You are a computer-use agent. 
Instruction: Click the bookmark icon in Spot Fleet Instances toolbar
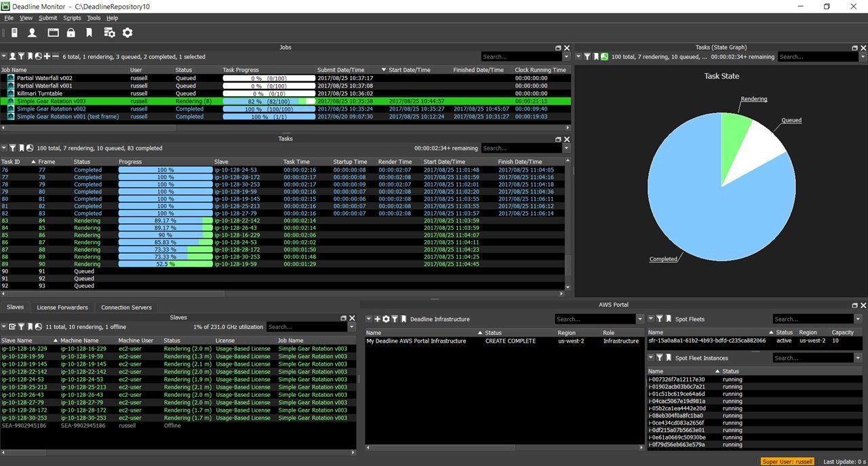[668, 357]
